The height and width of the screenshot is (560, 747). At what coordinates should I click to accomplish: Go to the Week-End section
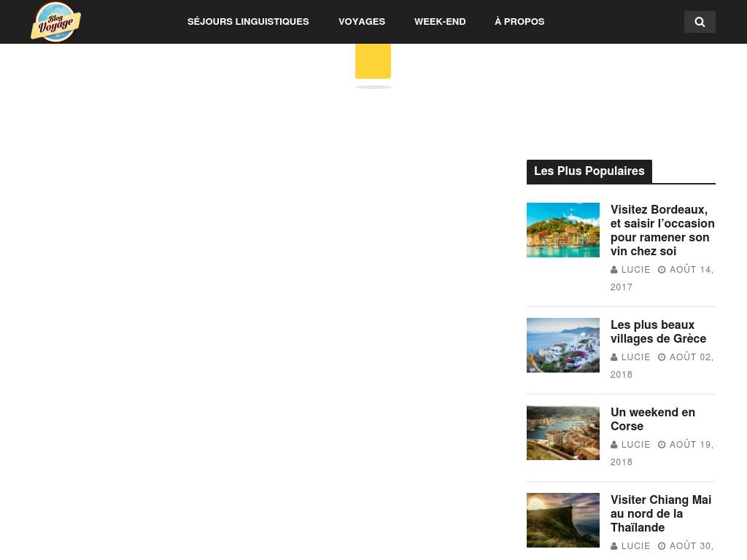440,22
